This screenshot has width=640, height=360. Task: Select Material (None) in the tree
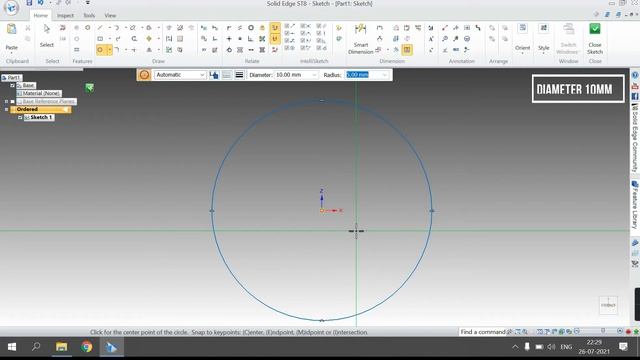click(40, 93)
